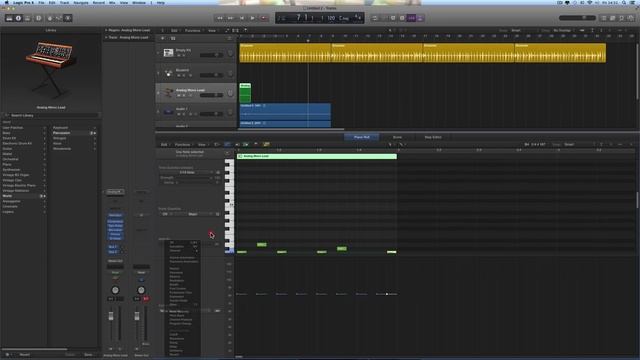This screenshot has height=360, width=640.
Task: Open the Piano Roll View menu
Action: (202, 144)
